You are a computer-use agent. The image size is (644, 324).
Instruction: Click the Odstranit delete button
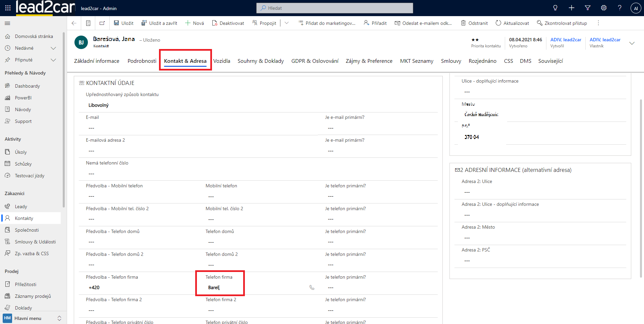coord(474,23)
